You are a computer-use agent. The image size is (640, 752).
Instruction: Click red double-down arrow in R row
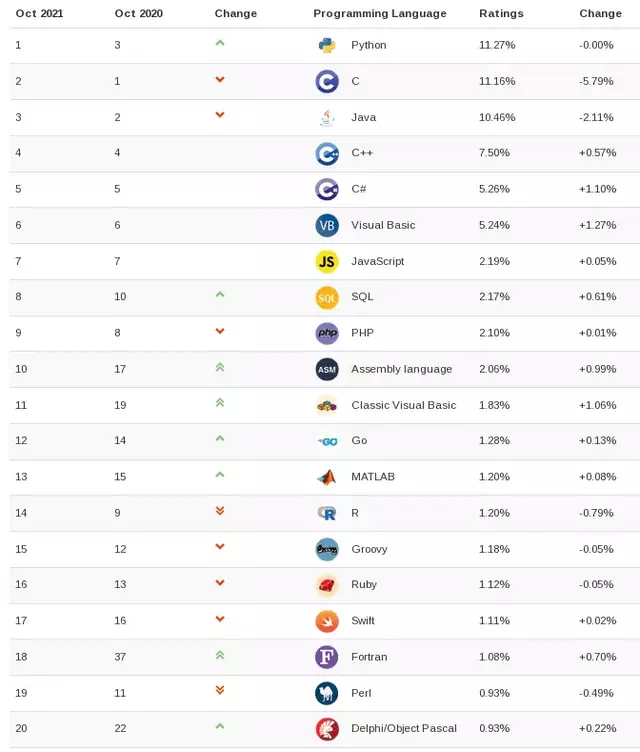(220, 511)
